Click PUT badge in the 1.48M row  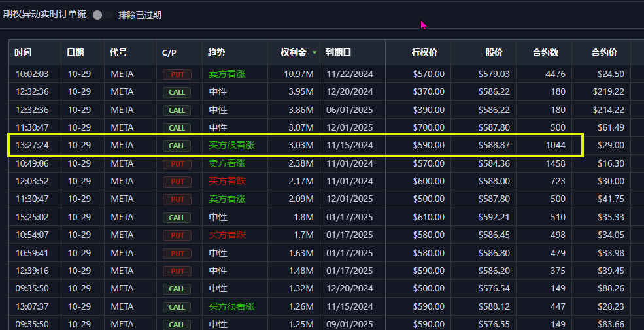[x=177, y=271]
